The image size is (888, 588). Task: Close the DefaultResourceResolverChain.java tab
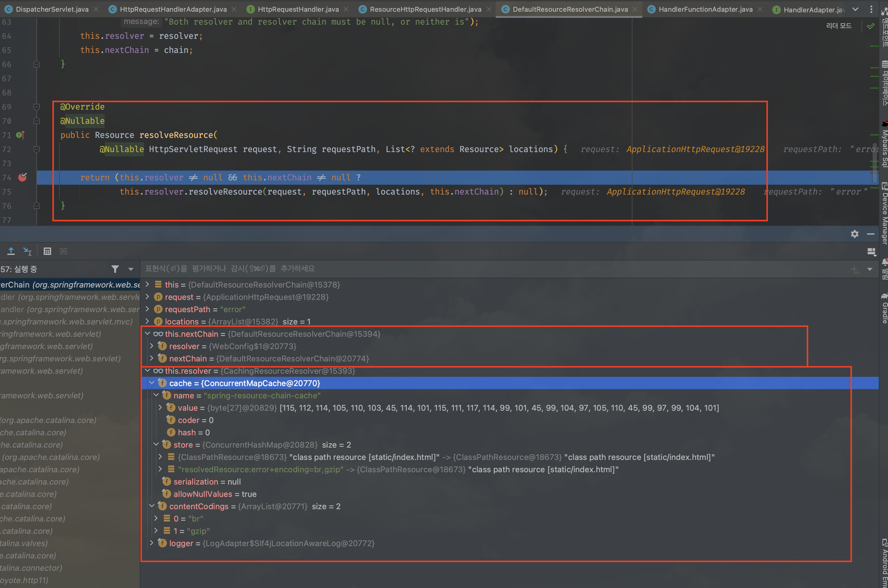[635, 9]
